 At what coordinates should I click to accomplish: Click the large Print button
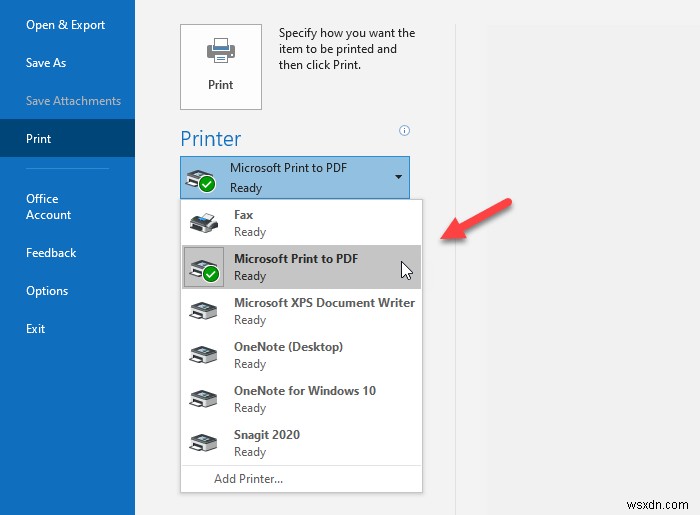(221, 67)
